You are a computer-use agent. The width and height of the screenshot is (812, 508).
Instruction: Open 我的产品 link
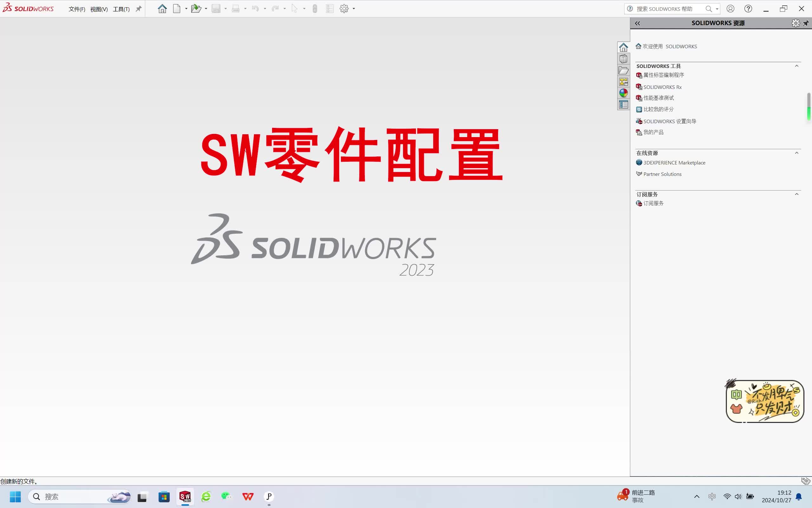point(650,132)
